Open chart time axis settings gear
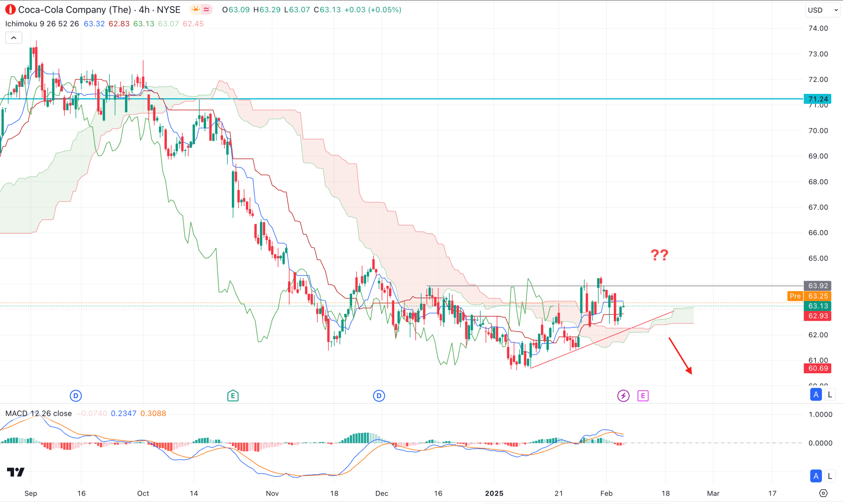This screenshot has height=504, width=843. tap(823, 493)
